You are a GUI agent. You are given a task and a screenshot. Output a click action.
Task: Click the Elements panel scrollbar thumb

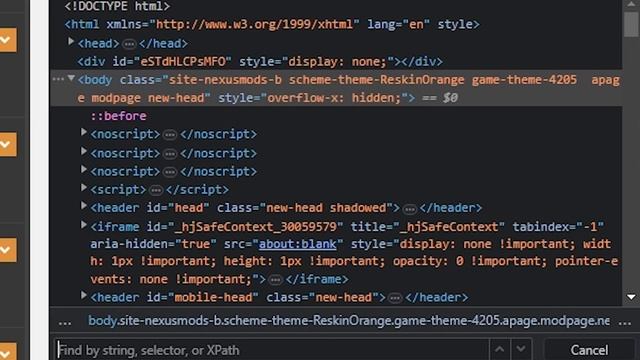[x=631, y=24]
